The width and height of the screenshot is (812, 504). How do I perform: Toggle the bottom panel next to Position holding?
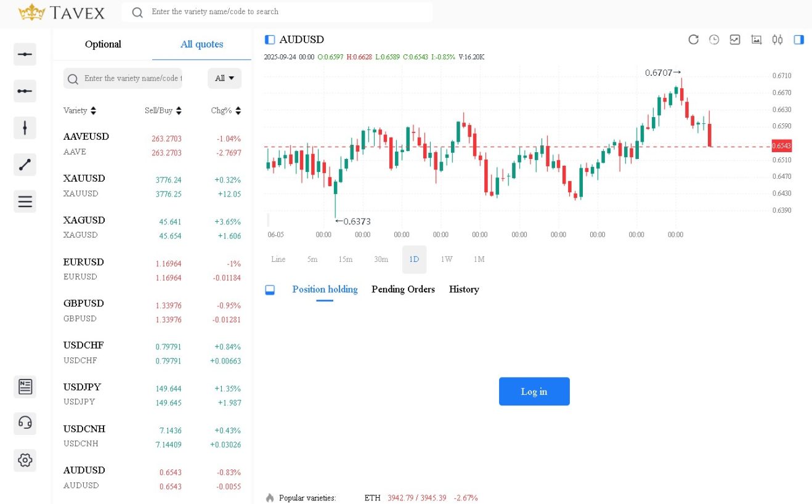(x=270, y=290)
